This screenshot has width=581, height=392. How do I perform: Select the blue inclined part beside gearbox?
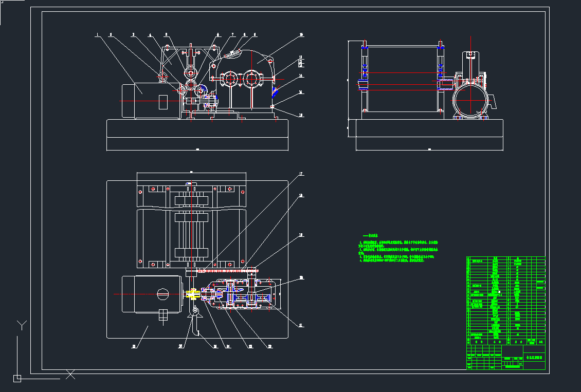[x=275, y=94]
